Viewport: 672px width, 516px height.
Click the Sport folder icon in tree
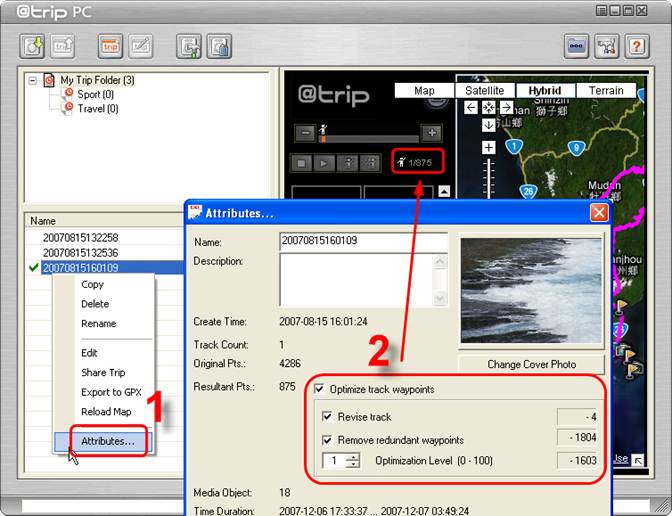(68, 94)
